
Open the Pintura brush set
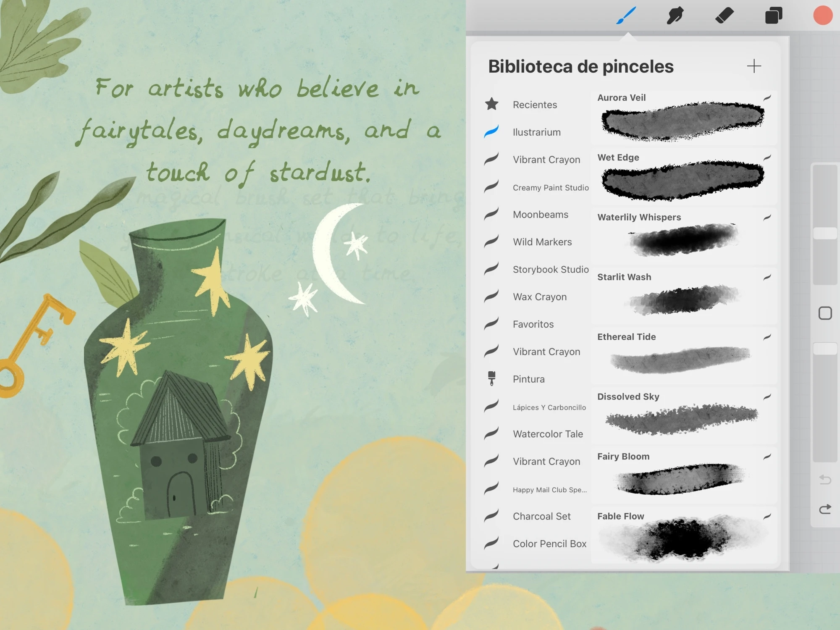528,379
